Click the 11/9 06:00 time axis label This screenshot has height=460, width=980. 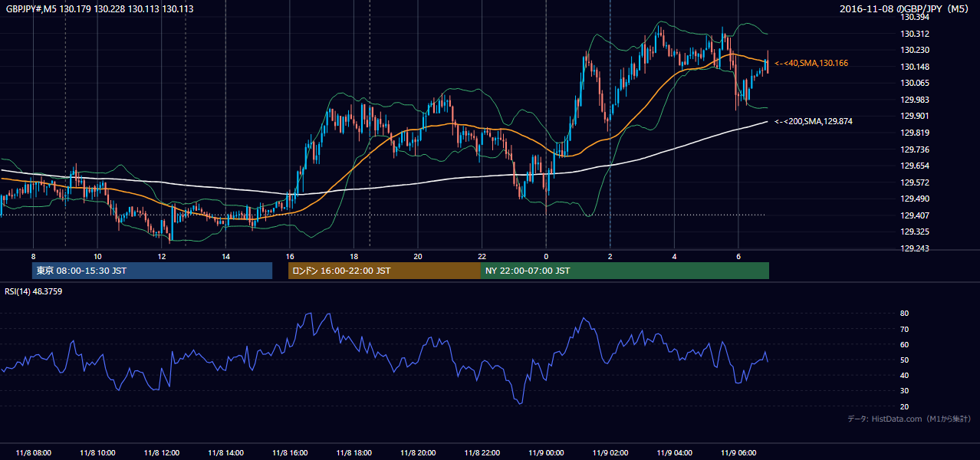point(738,453)
